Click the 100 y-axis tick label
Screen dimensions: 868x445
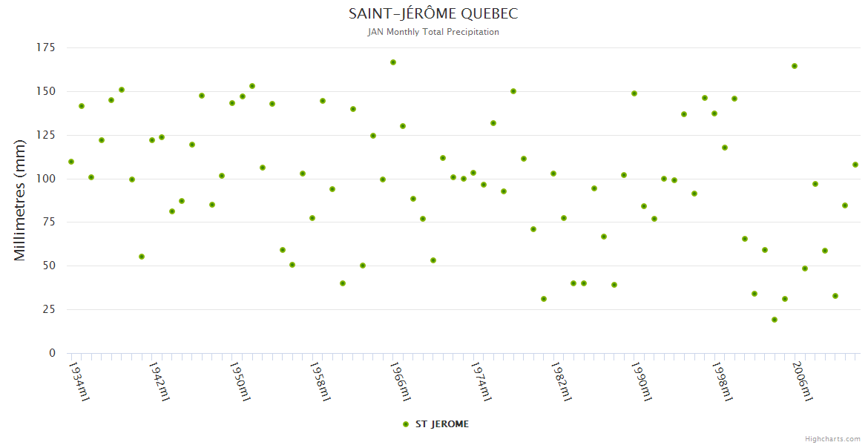tap(46, 179)
